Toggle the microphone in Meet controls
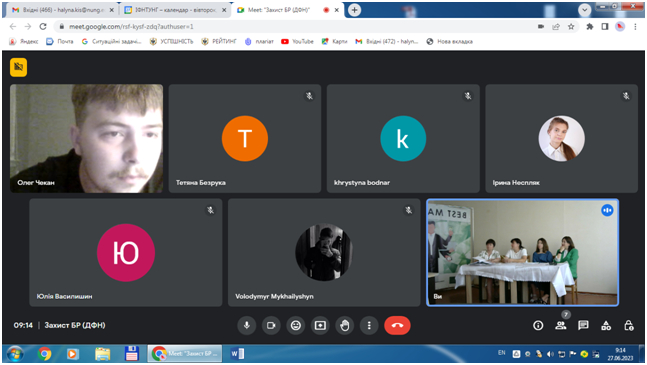This screenshot has width=647, height=365. click(x=246, y=325)
